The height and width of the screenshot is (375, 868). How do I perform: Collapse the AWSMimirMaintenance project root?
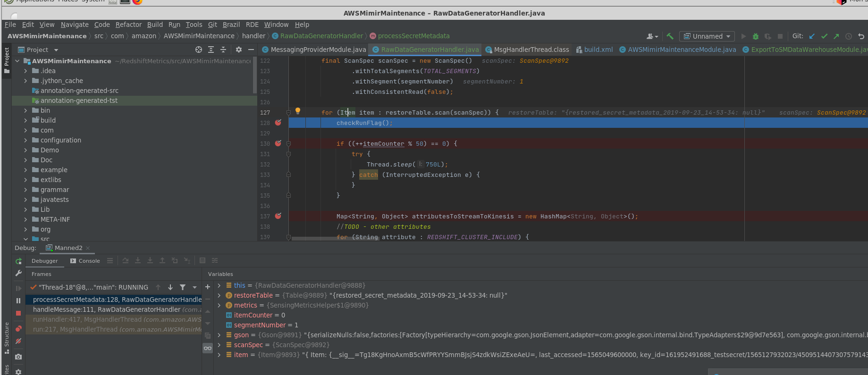17,61
